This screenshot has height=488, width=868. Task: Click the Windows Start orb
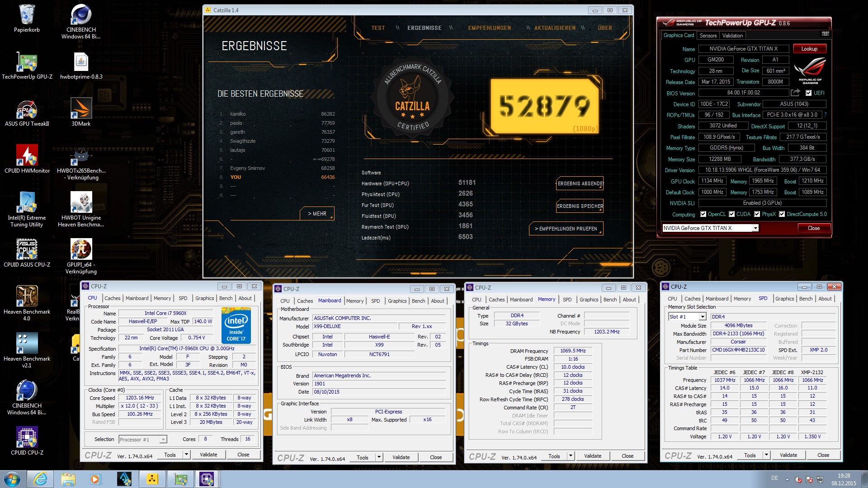point(12,479)
